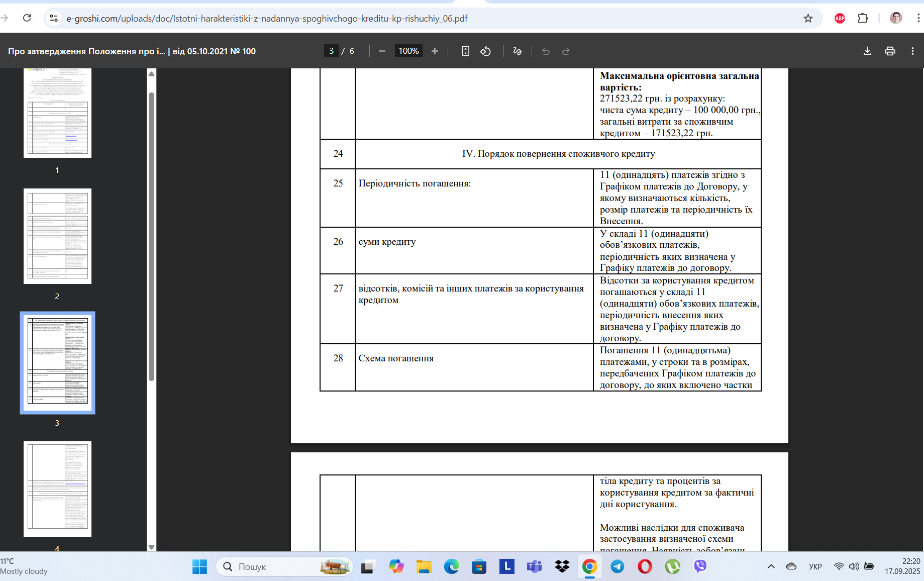Print the PDF document
This screenshot has width=924, height=581.
tap(890, 51)
